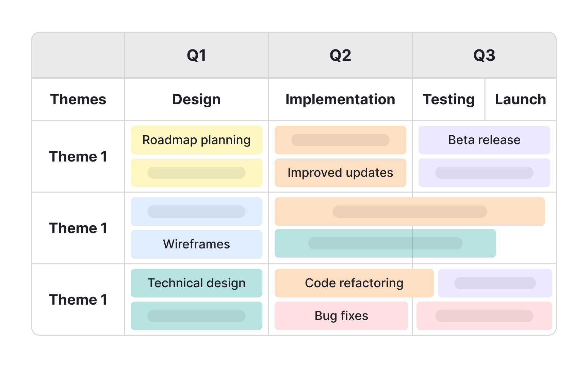
Task: Click the blank yellow card under Roadmap planning
Action: tap(196, 173)
